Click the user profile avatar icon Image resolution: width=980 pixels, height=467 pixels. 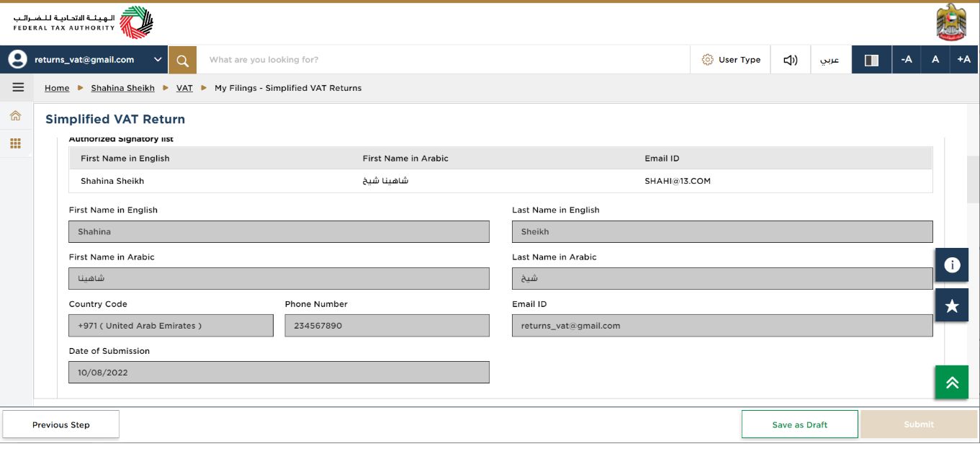click(x=17, y=60)
